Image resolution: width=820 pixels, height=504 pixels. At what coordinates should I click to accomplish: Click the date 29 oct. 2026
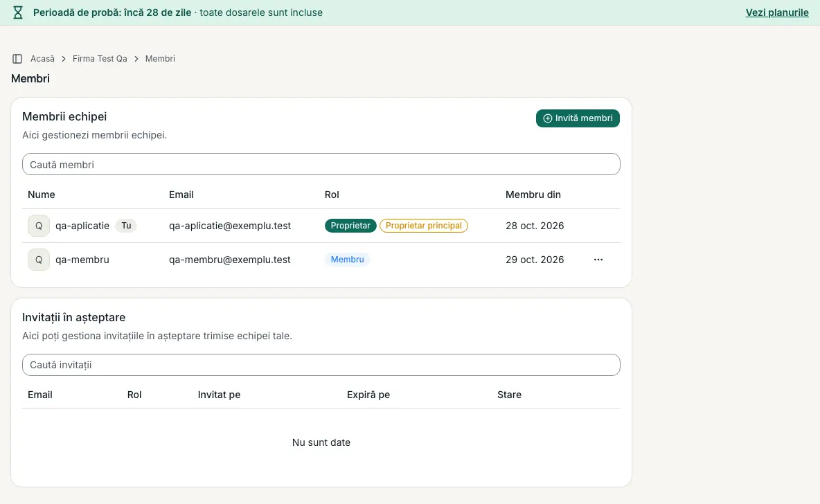coord(535,260)
